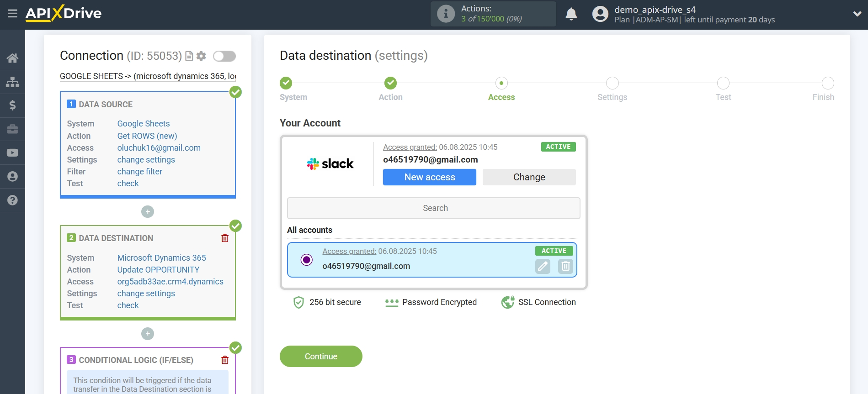Image resolution: width=868 pixels, height=394 pixels.
Task: Click Data Source check link
Action: pos(128,184)
